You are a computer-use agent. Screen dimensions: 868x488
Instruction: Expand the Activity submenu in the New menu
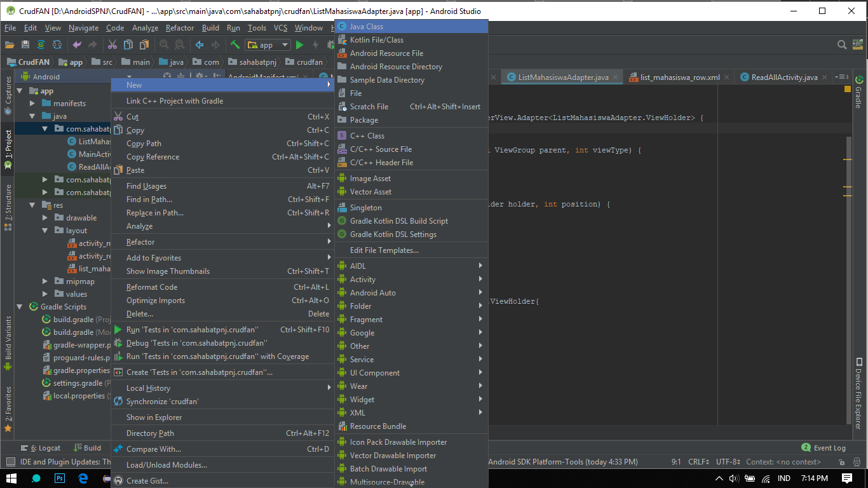362,279
